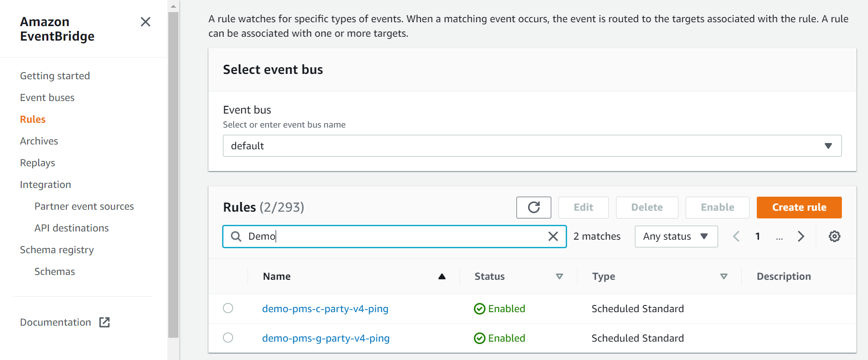Select the demo-pms-c-party-v4-ping radio button
868x360 pixels.
point(228,308)
